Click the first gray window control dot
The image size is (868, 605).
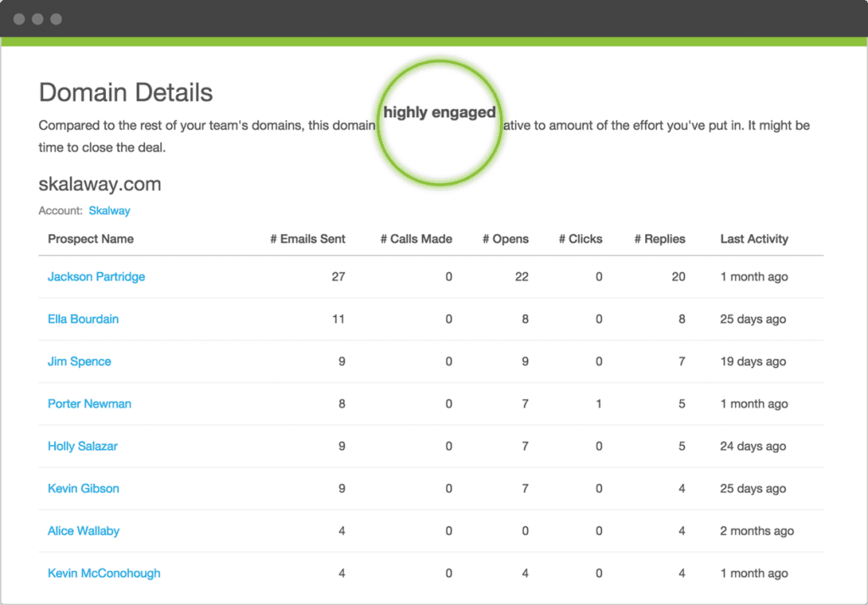point(19,19)
